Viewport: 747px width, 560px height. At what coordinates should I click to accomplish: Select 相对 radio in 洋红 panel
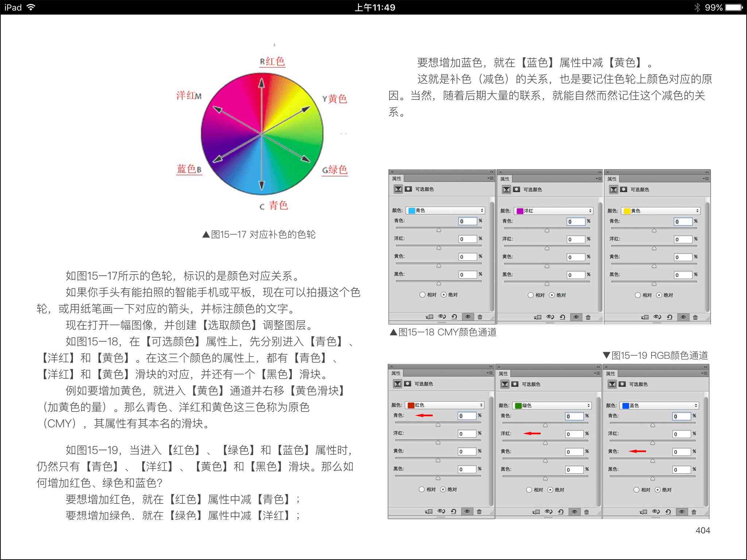click(531, 295)
